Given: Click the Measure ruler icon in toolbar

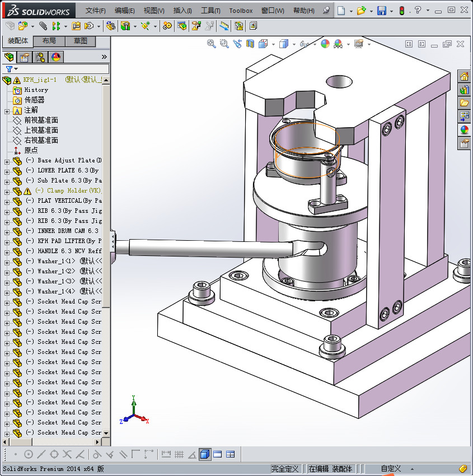Looking at the screenshot, I should pos(224,26).
